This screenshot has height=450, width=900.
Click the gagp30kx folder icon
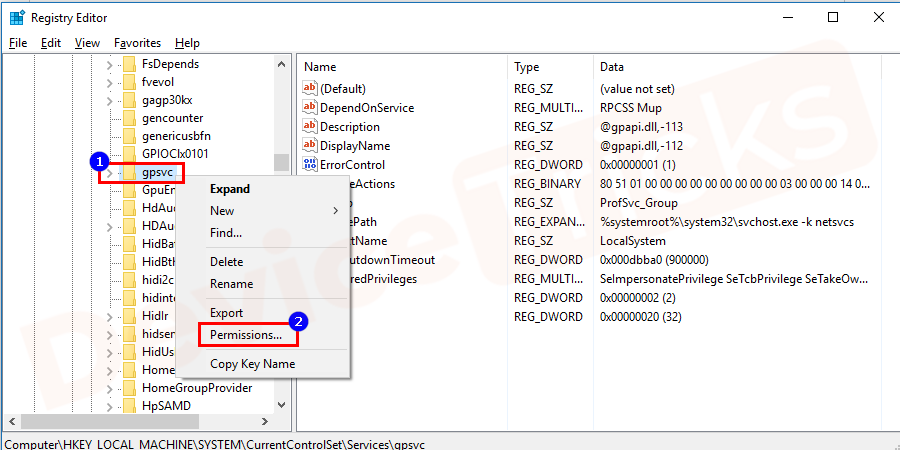click(x=130, y=100)
